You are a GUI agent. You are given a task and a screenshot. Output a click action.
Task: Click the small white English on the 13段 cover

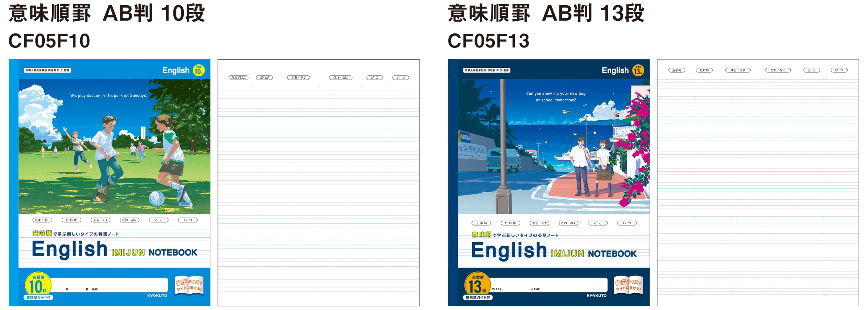point(615,70)
